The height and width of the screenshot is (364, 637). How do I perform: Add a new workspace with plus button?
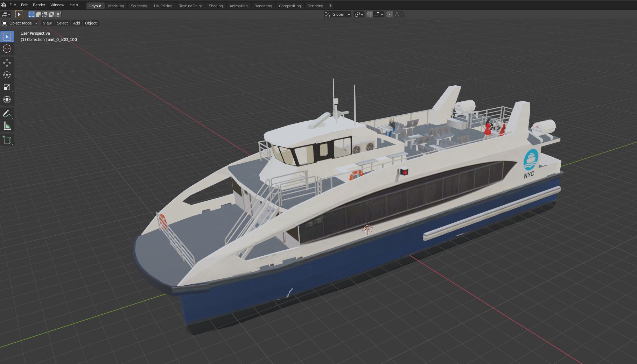pos(330,6)
